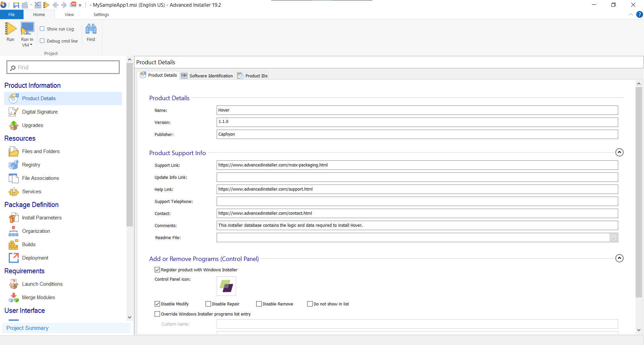Check the Disable Remove checkbox

pos(259,304)
